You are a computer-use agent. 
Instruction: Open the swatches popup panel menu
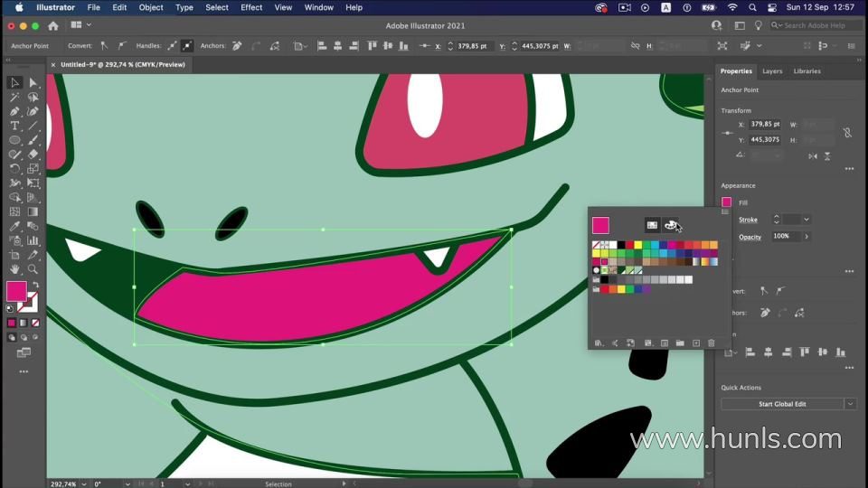(724, 211)
